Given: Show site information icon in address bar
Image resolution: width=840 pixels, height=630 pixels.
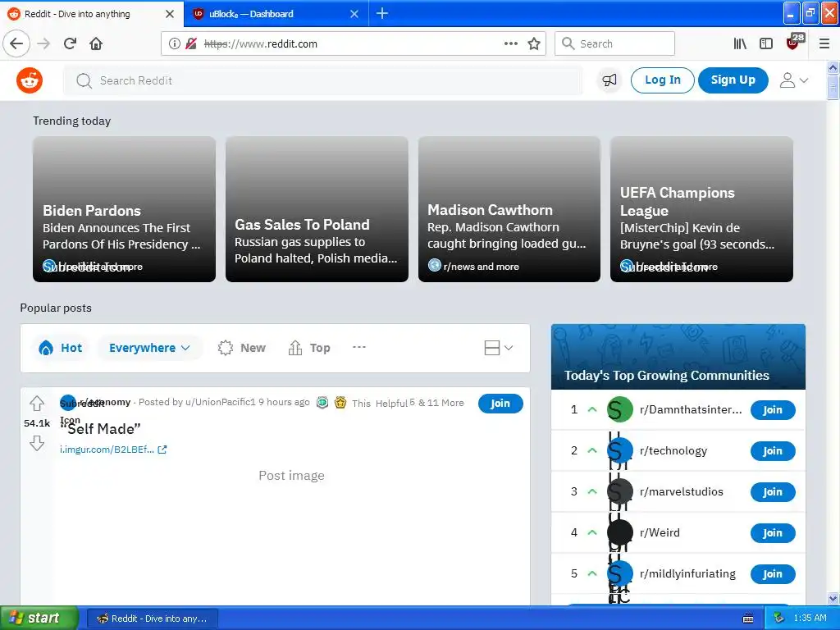Looking at the screenshot, I should [x=175, y=43].
